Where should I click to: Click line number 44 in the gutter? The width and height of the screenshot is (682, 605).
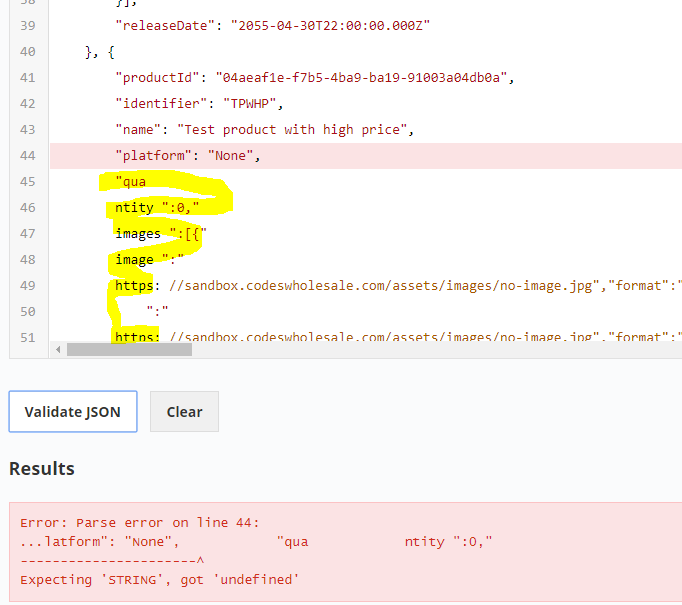click(x=27, y=155)
